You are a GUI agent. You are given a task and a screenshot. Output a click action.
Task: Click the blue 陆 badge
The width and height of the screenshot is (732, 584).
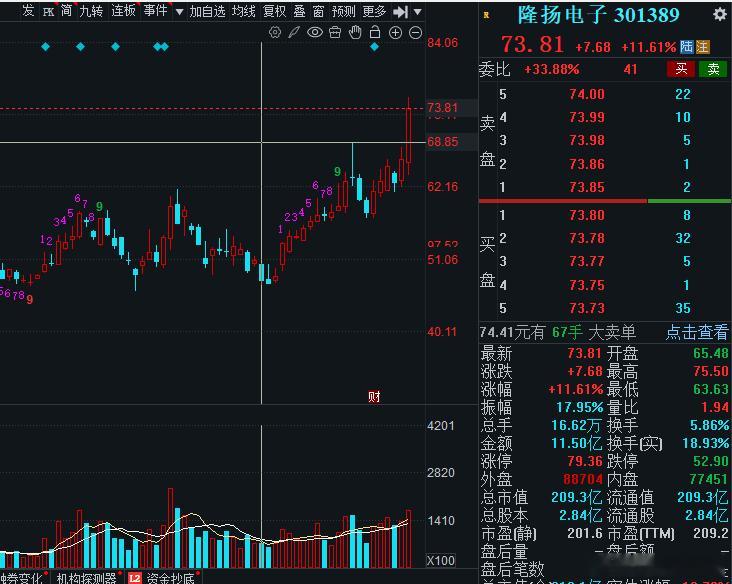coord(686,47)
